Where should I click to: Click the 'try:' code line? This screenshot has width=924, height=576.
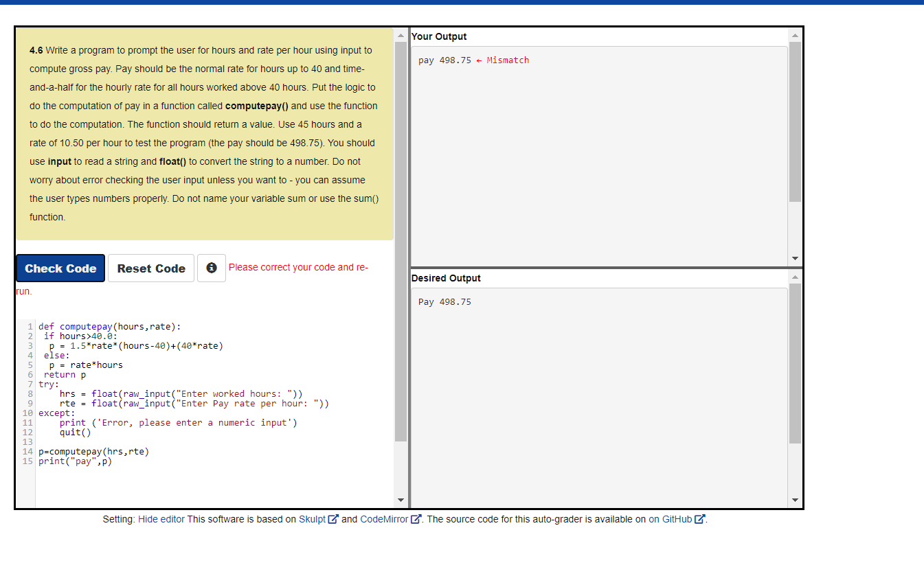[49, 384]
